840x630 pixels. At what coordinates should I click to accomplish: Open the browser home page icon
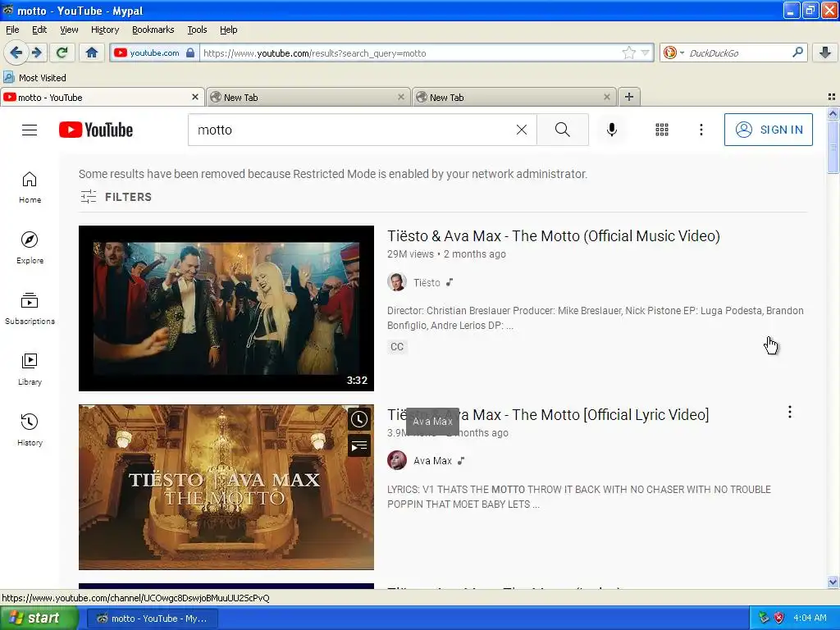(92, 52)
